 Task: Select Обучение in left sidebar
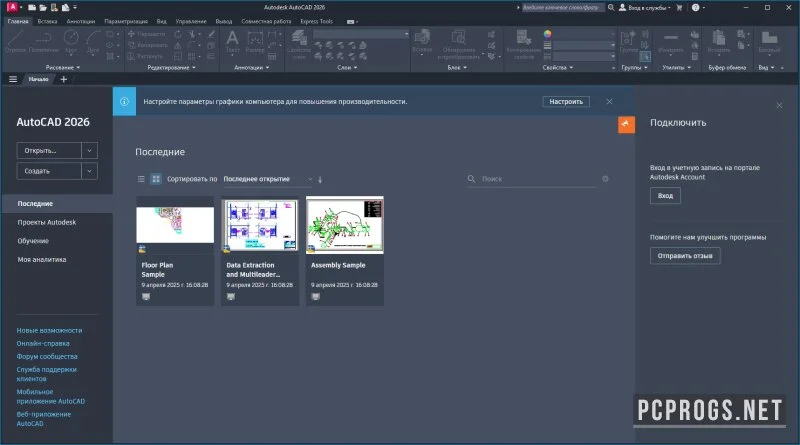pyautogui.click(x=33, y=241)
